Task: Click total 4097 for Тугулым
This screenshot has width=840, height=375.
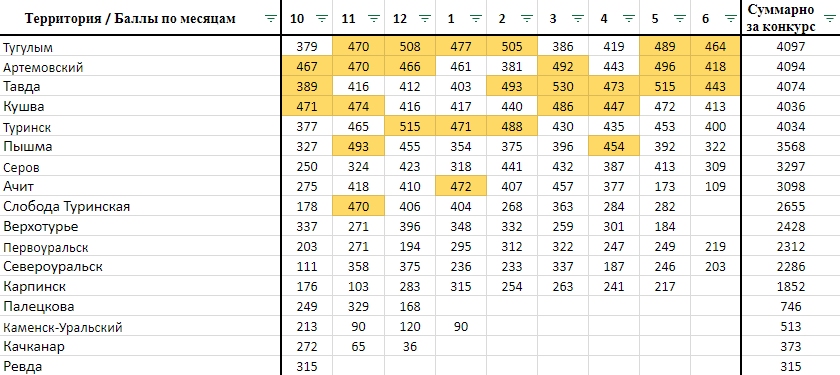Action: [791, 47]
